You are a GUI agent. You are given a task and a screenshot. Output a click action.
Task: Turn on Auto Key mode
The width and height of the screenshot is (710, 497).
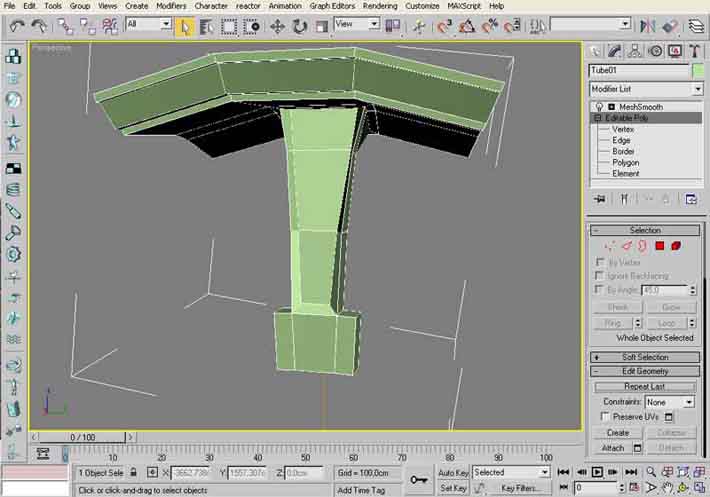tap(453, 472)
